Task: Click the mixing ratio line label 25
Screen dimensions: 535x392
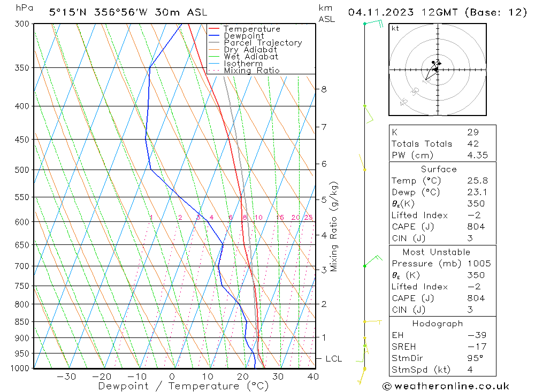Action: pyautogui.click(x=309, y=217)
